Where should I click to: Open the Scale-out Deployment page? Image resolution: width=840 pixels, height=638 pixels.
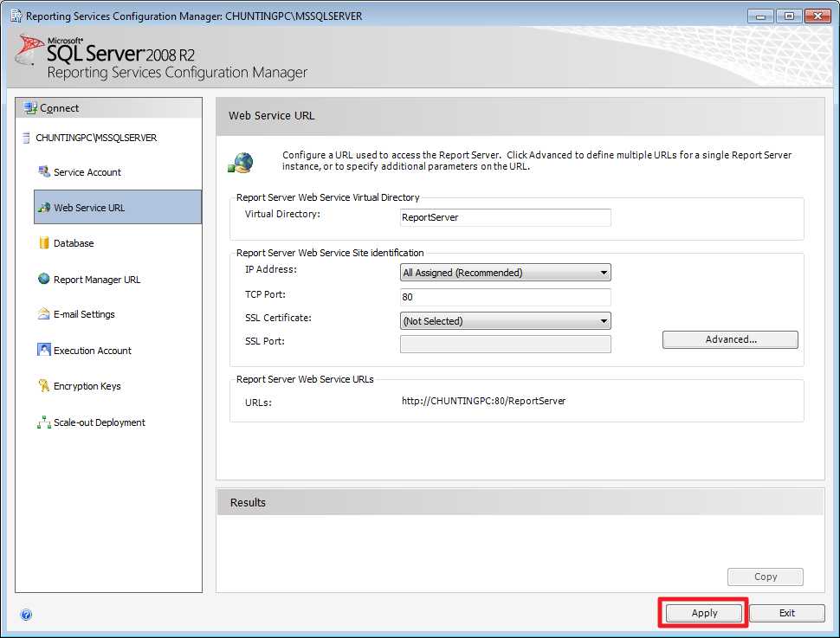click(99, 422)
